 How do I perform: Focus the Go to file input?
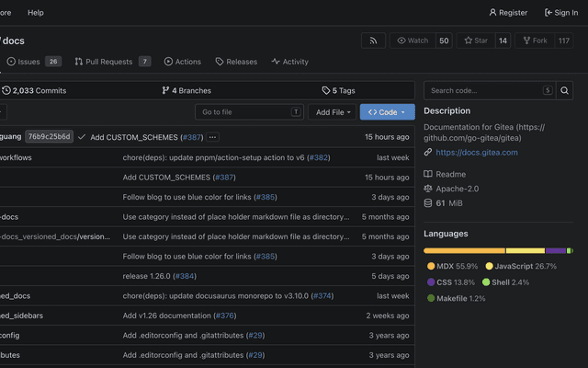coord(249,112)
